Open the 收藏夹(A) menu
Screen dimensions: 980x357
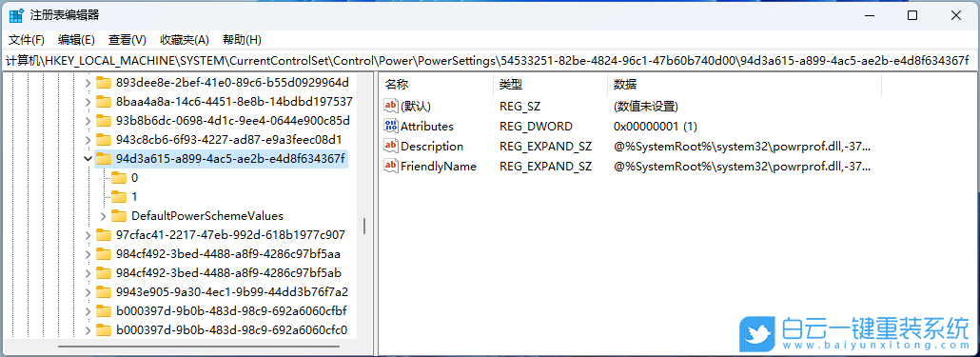[x=185, y=39]
